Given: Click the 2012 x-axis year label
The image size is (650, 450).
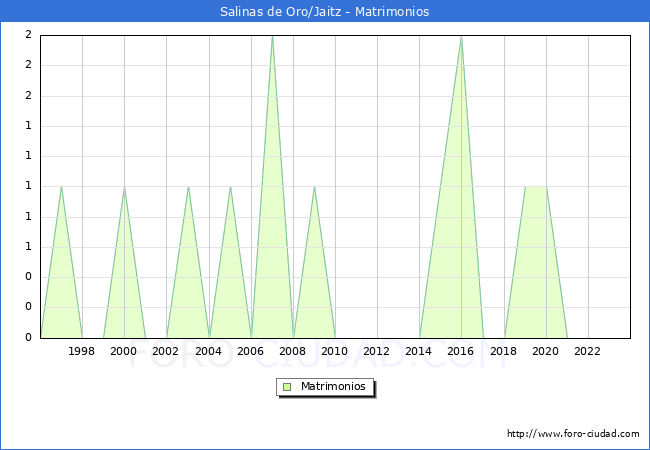Looking at the screenshot, I should pyautogui.click(x=377, y=351).
